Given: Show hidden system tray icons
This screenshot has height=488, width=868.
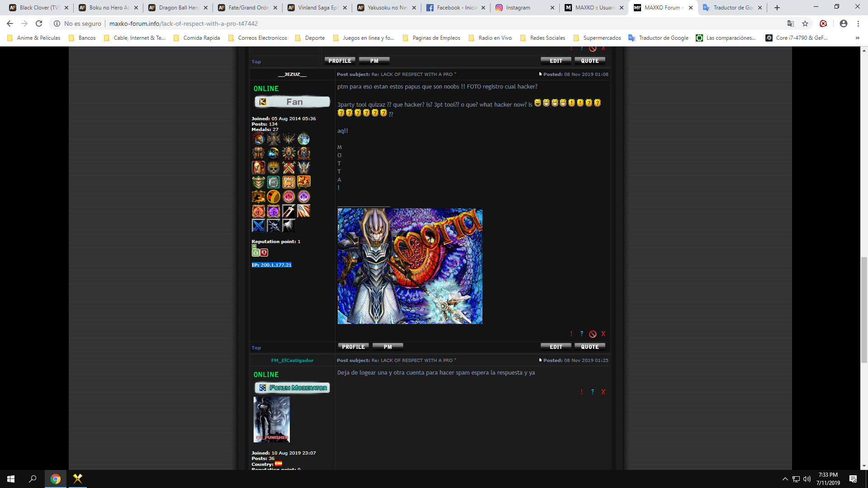Looking at the screenshot, I should coord(785,479).
